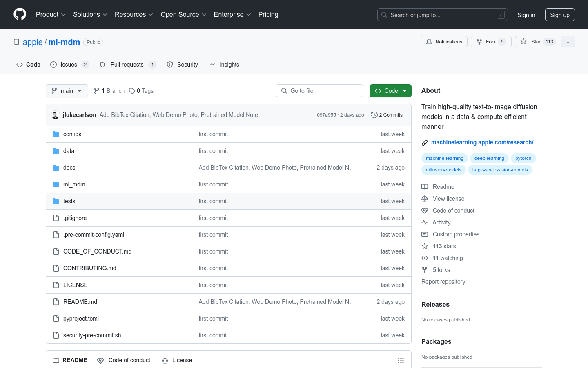Image resolution: width=588 pixels, height=368 pixels.
Task: Open the Pricing page
Action: click(x=268, y=14)
